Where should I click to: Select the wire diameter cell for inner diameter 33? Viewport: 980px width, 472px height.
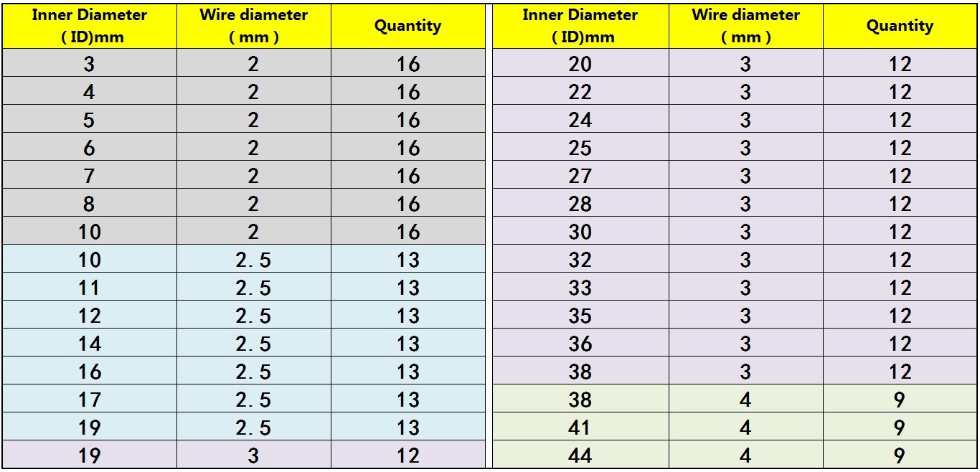click(745, 287)
